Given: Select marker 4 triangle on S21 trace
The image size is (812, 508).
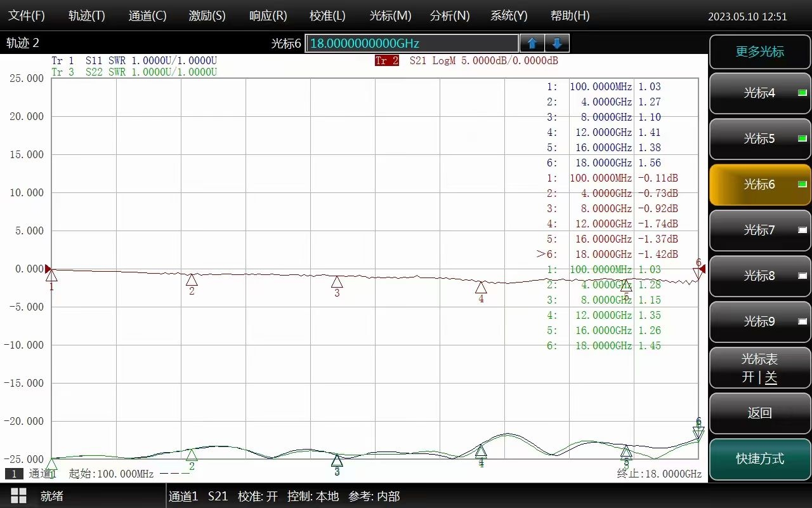Looking at the screenshot, I should tap(481, 288).
